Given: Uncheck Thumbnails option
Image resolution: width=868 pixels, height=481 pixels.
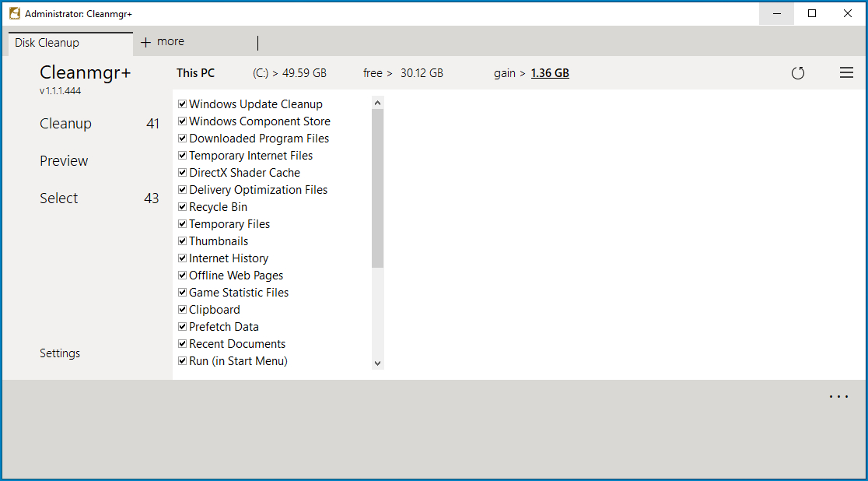Looking at the screenshot, I should pyautogui.click(x=182, y=241).
